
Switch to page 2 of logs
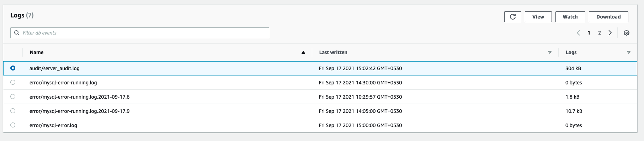[x=600, y=33]
